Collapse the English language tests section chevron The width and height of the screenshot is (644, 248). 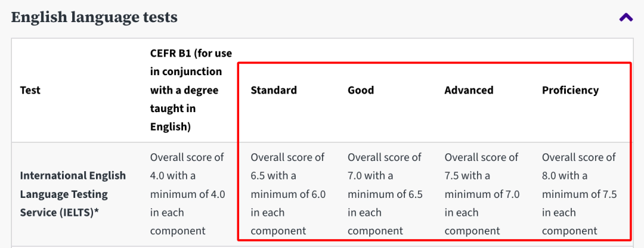pyautogui.click(x=626, y=17)
